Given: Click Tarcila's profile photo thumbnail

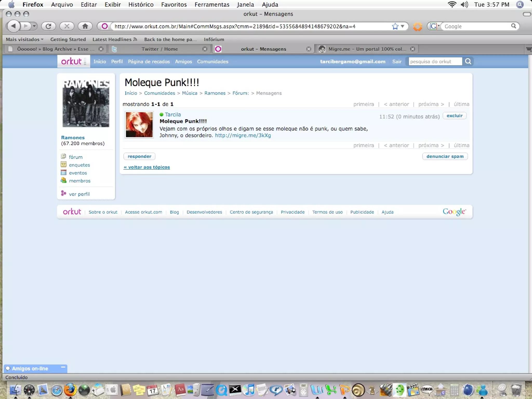Looking at the screenshot, I should tap(139, 125).
